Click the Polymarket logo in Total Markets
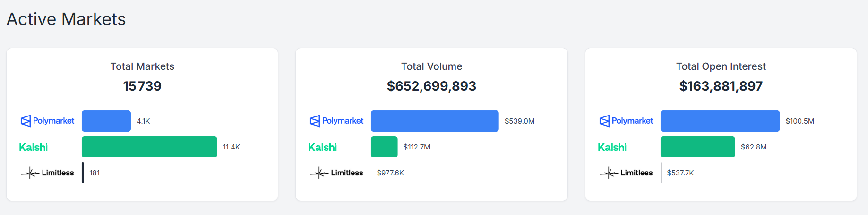This screenshot has height=215, width=868. click(x=47, y=121)
